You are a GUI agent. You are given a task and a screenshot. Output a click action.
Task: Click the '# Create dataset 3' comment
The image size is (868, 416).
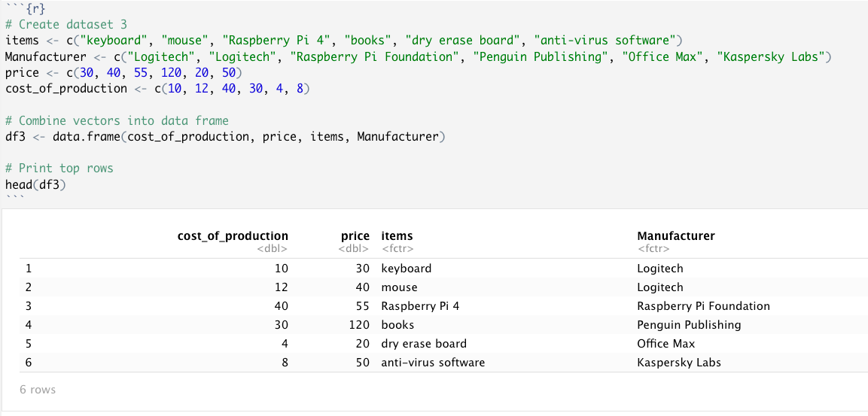(66, 24)
